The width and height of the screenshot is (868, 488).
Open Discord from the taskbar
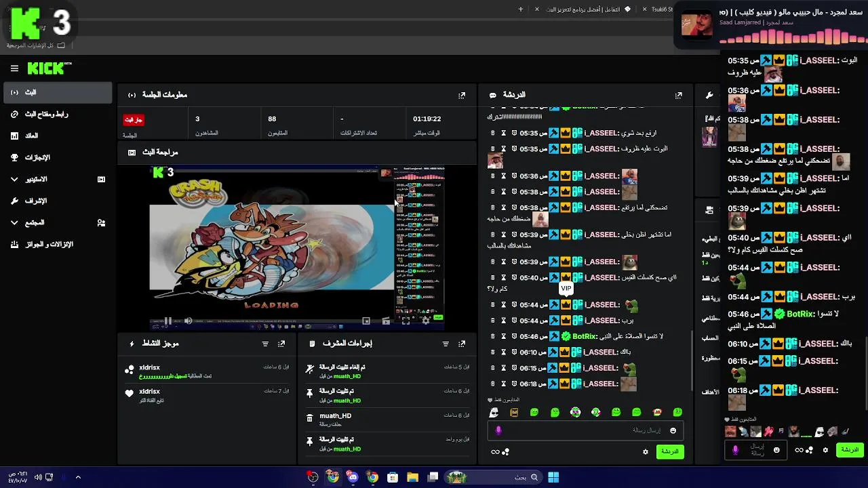(353, 477)
